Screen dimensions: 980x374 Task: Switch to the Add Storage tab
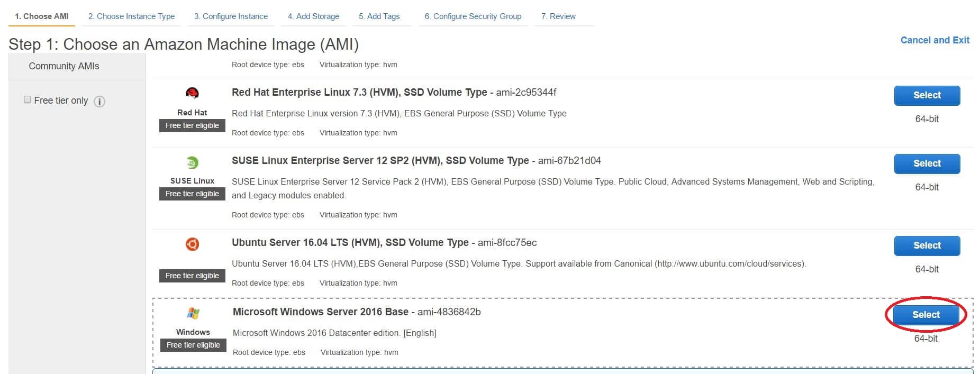click(313, 16)
